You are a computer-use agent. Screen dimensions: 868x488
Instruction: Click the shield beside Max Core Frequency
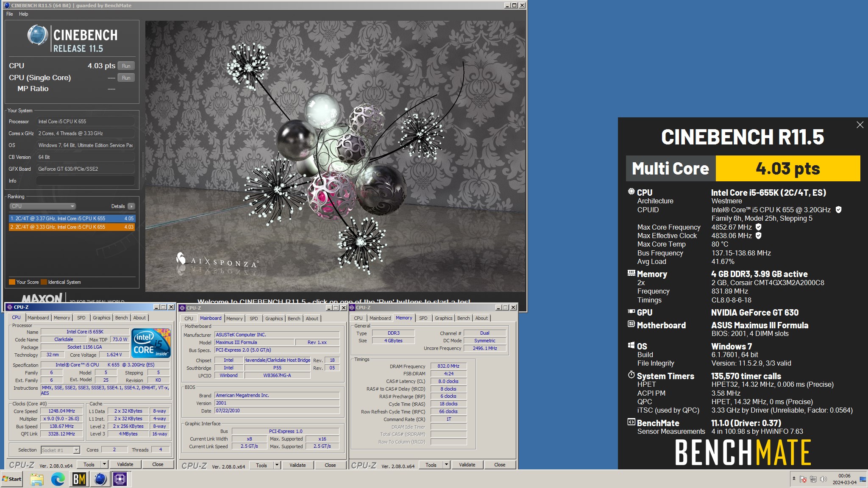759,227
